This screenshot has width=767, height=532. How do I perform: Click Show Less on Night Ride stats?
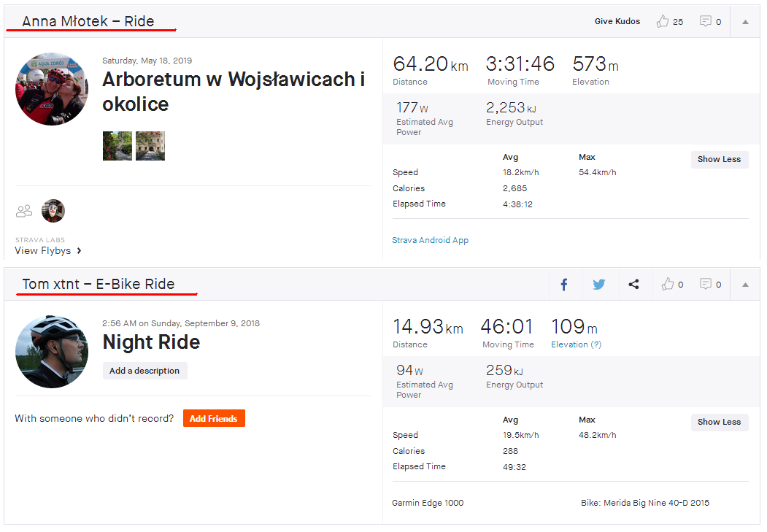pos(719,422)
